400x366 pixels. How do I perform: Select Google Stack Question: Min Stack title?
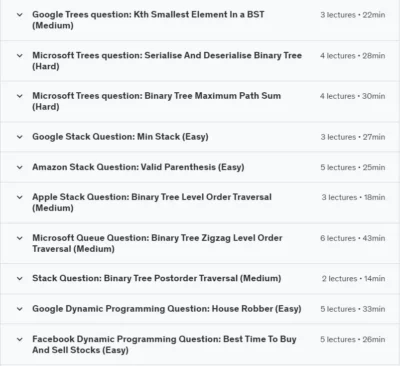point(120,137)
